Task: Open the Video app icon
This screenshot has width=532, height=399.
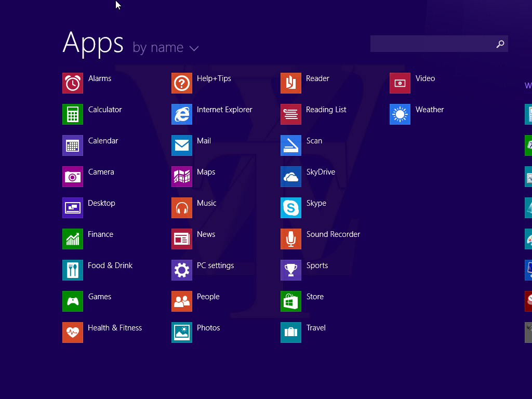Action: point(400,83)
